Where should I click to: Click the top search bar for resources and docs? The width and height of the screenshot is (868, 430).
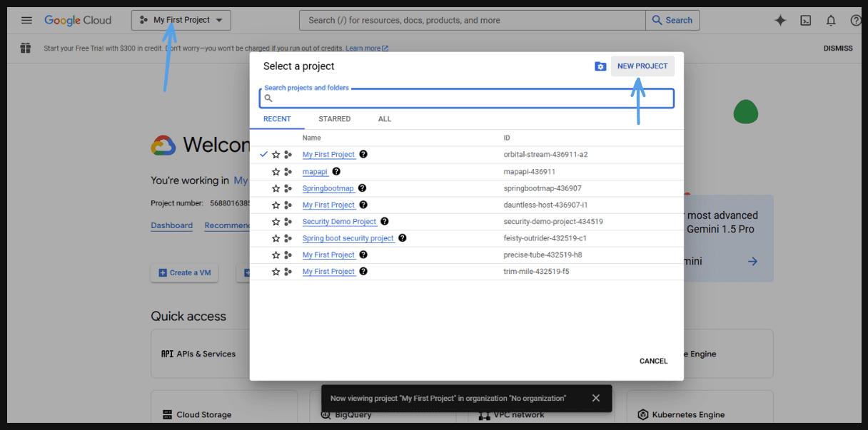point(473,20)
